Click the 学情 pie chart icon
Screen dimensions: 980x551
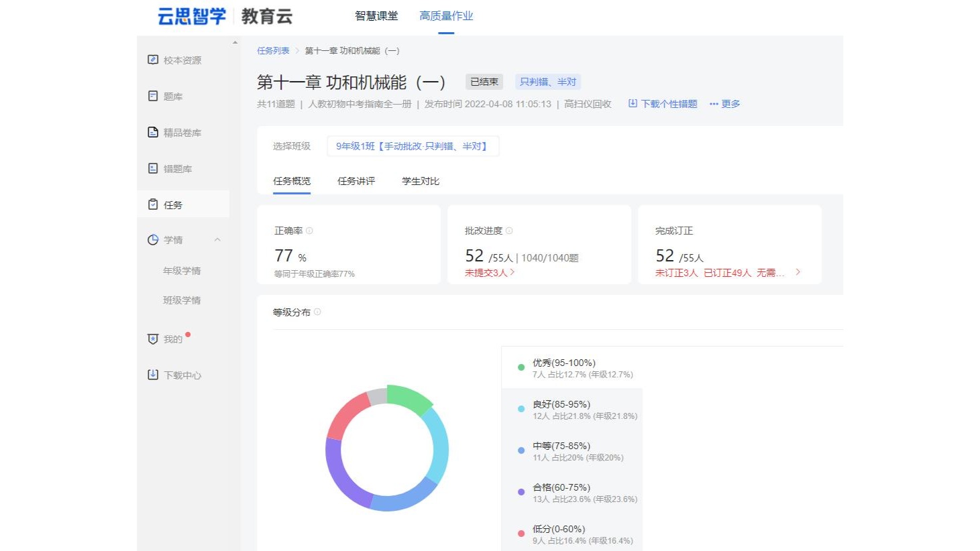pos(153,239)
